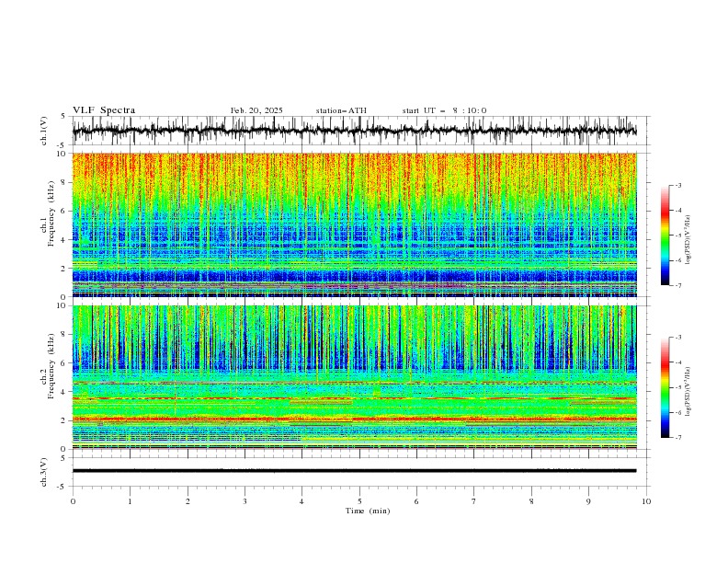Click the "ch.1(V)" waveform axis label
This screenshot has width=728, height=563.
tap(44, 131)
